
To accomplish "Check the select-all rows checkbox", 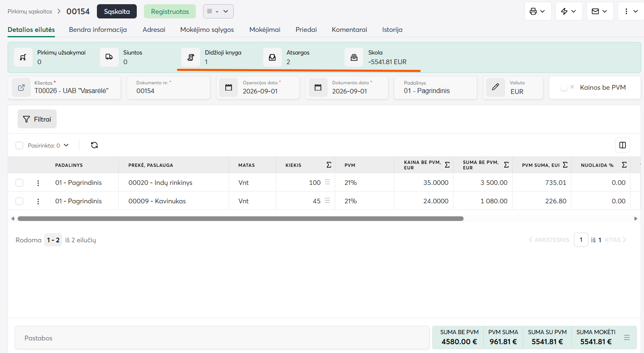I will (19, 145).
